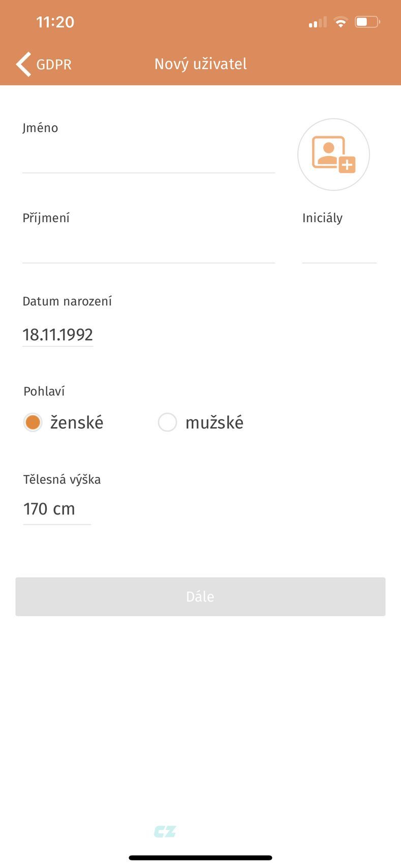Tap the battery status icon
401x868 pixels.
[x=367, y=22]
